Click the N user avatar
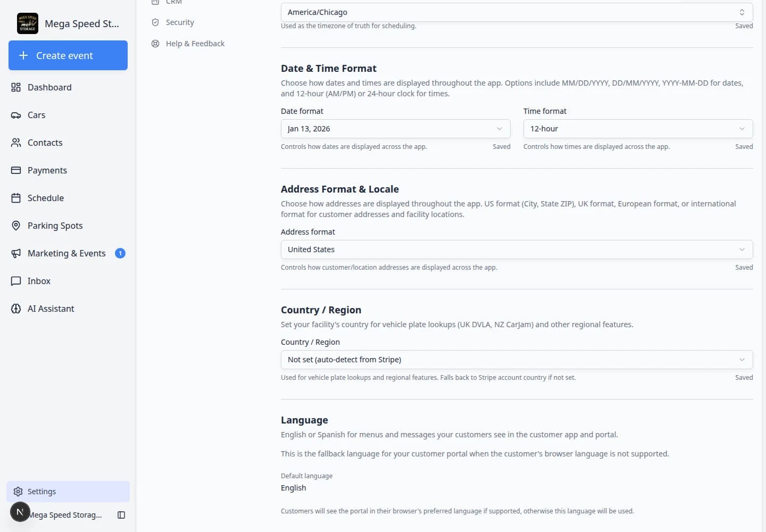Viewport: 766px width, 532px height. click(20, 512)
